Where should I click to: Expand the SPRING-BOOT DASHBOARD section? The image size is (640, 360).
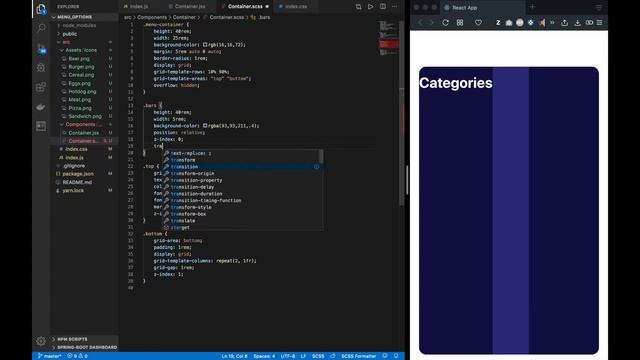(x=84, y=347)
